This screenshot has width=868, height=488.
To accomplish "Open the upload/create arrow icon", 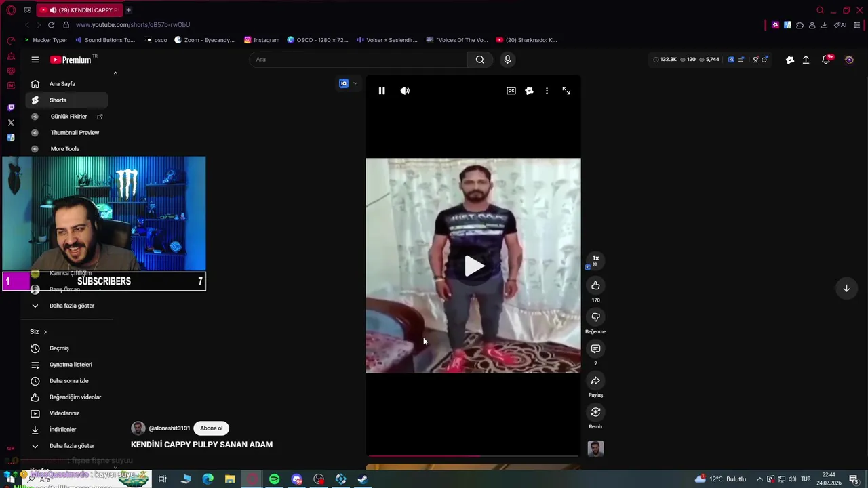I will pos(806,60).
